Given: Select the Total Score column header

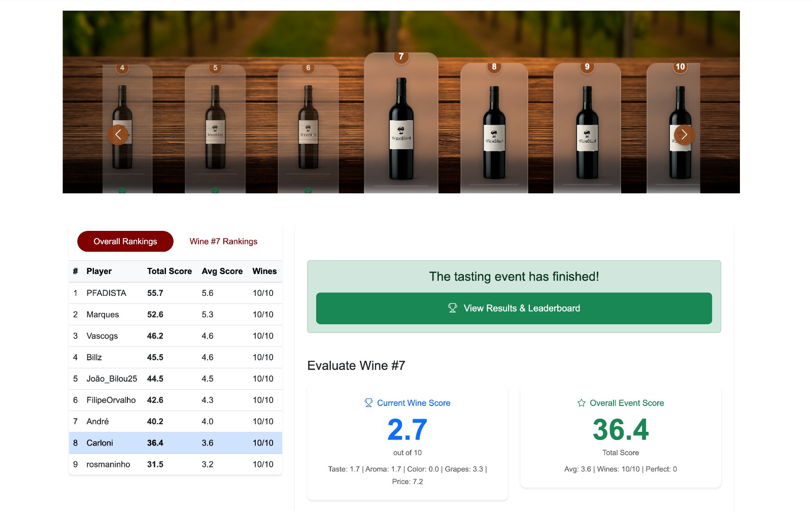Looking at the screenshot, I should coord(170,271).
